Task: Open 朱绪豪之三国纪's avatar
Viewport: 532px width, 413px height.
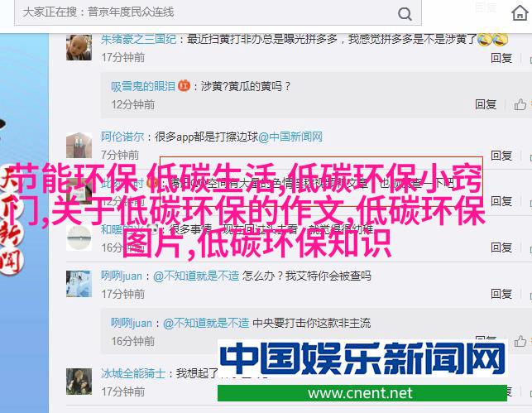Action: (79, 47)
